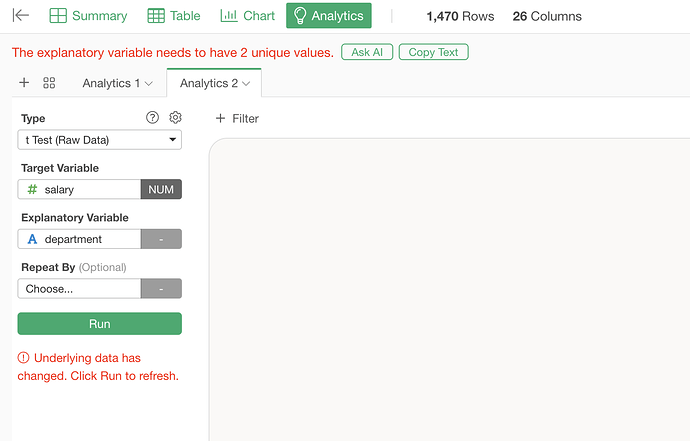Change the department explanatory variable

point(79,239)
